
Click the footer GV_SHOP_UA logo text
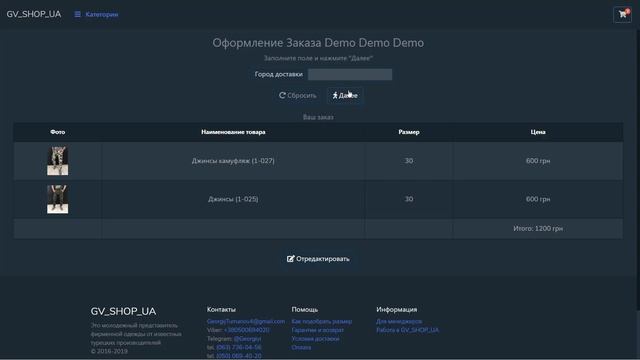(123, 311)
